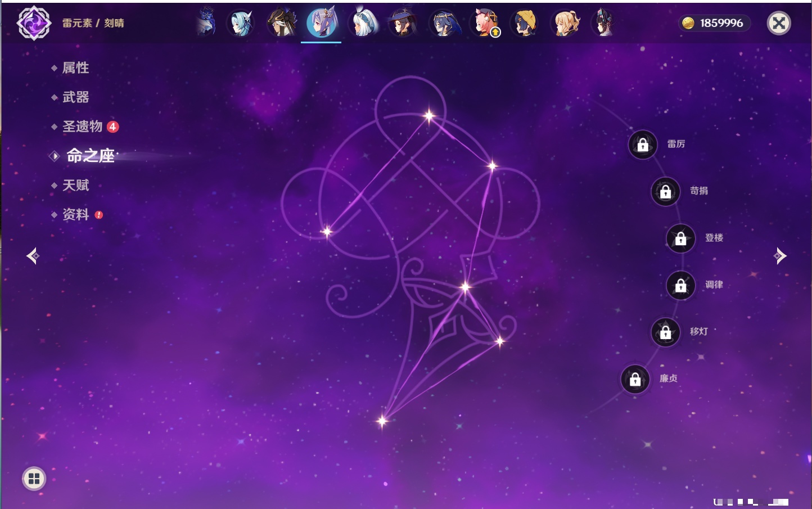This screenshot has width=812, height=509.
Task: Open the 天赋 talents menu
Action: [75, 185]
